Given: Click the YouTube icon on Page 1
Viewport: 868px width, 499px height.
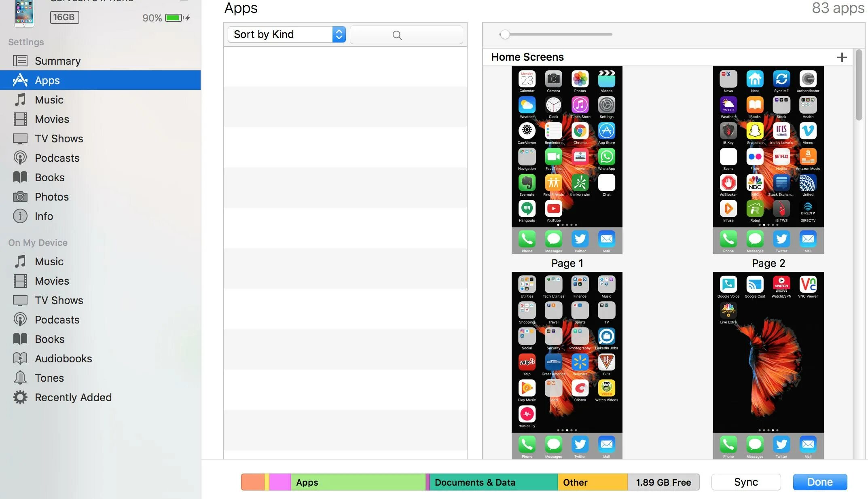Looking at the screenshot, I should [553, 209].
